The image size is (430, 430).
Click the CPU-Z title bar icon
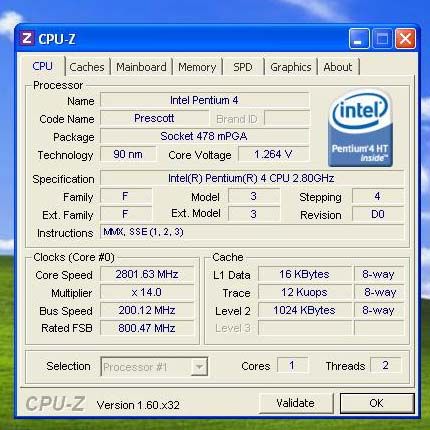[26, 39]
